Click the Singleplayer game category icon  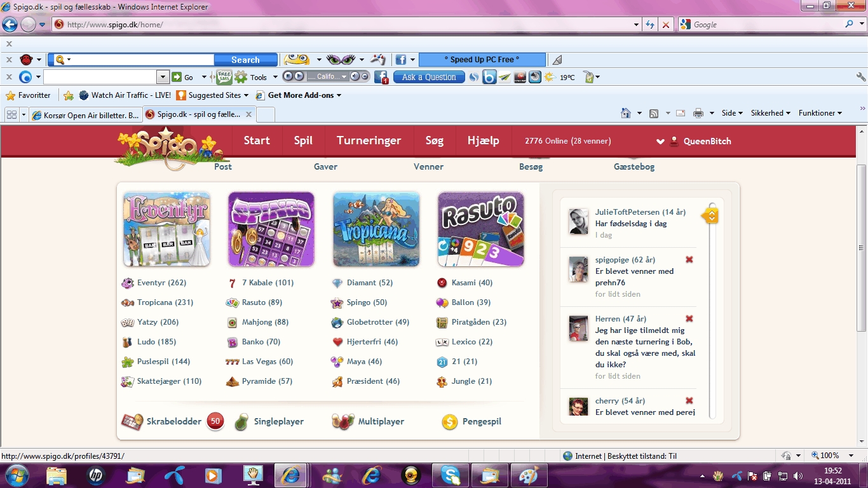(x=241, y=422)
